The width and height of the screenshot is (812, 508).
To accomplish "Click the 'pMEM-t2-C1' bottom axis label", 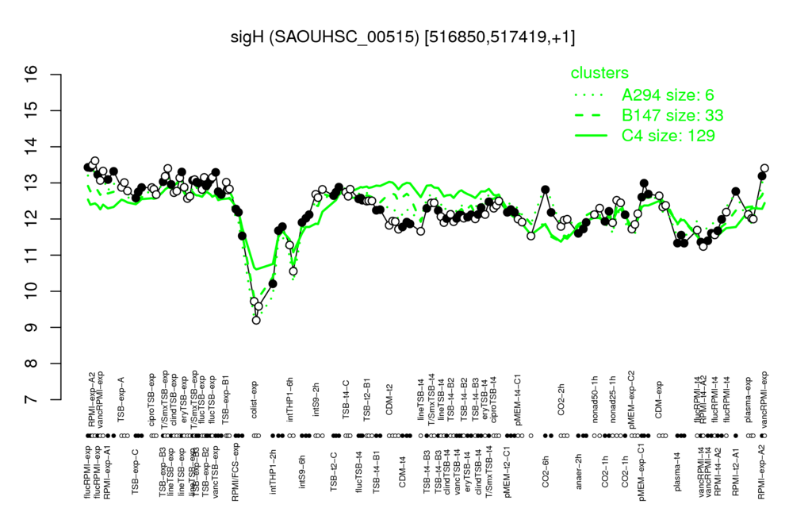I will (506, 470).
